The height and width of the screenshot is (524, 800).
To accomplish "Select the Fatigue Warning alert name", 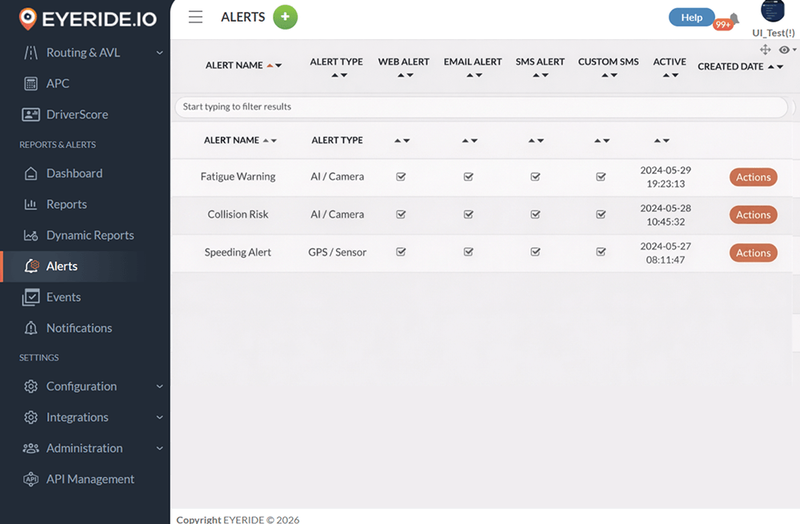I will pos(238,177).
